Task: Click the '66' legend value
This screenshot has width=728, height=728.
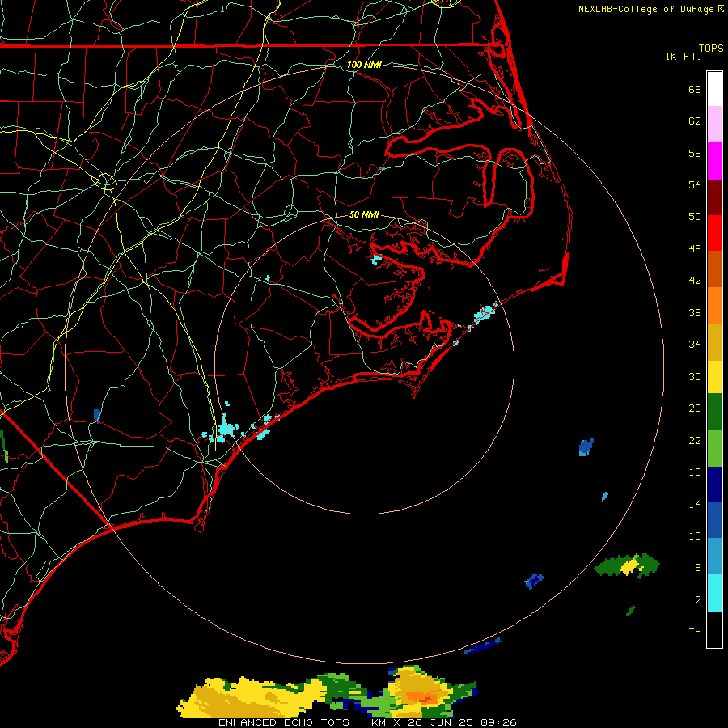Action: [695, 89]
